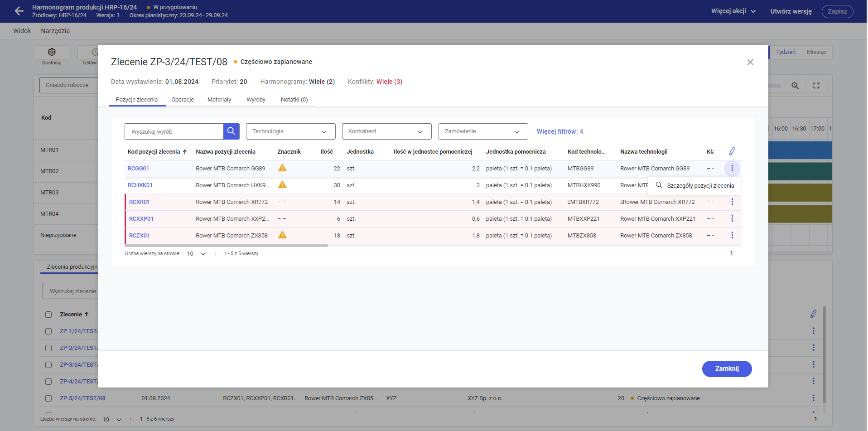Expand the Kontrahent filter dropdown
Screen dimensions: 868x431
point(386,131)
